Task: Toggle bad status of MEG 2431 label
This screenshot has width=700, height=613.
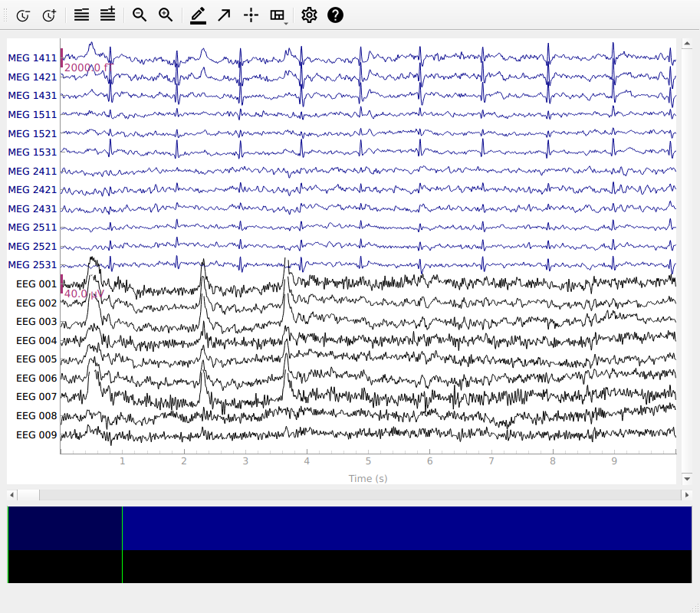Action: (32, 208)
